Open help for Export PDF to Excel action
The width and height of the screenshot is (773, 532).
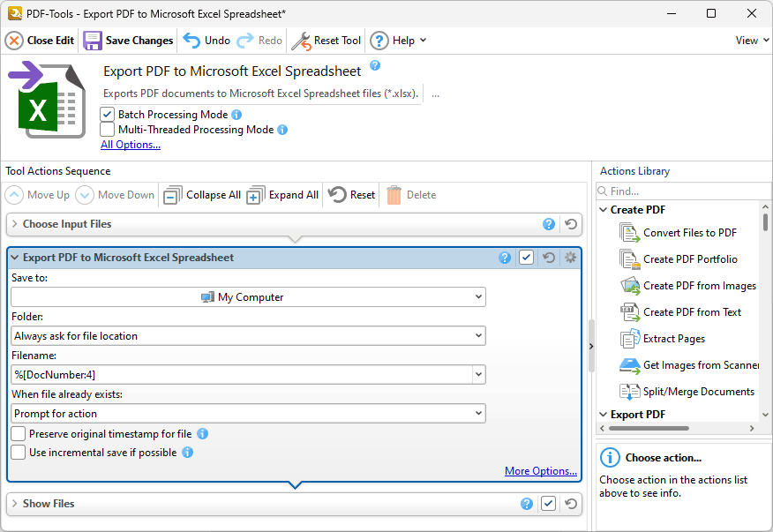click(505, 258)
